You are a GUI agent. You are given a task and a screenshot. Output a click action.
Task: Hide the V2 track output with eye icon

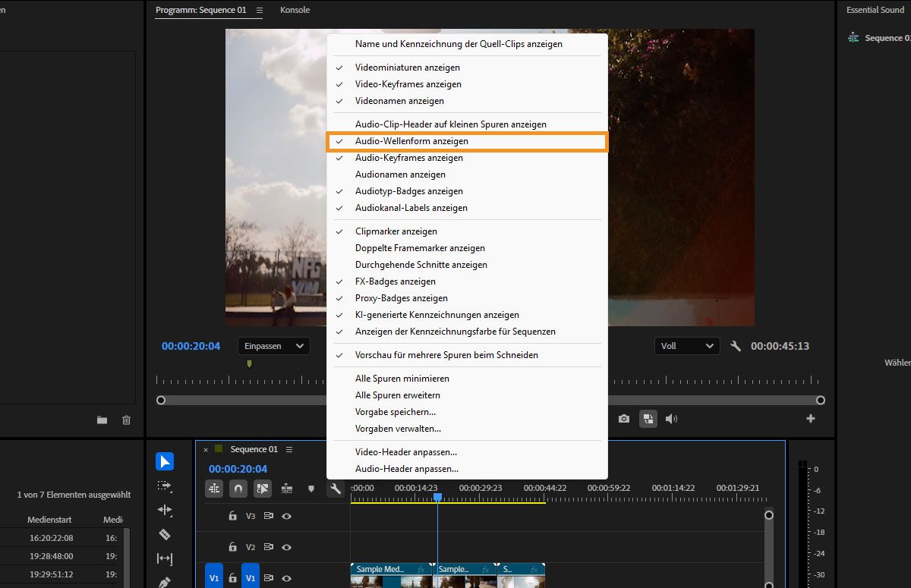286,546
